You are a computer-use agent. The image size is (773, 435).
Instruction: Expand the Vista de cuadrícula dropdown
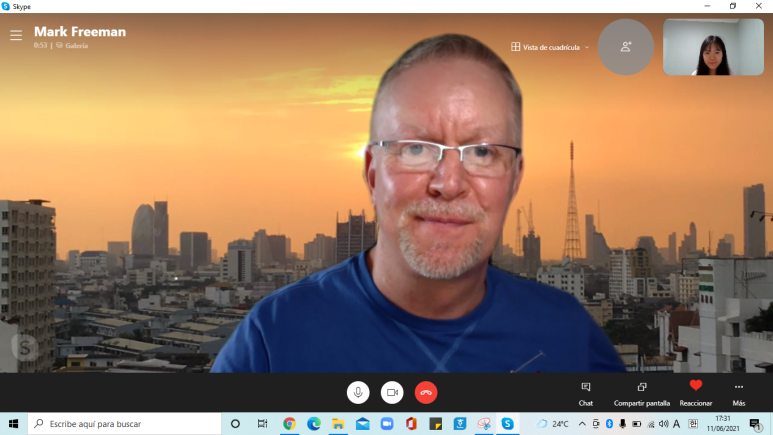(x=550, y=47)
